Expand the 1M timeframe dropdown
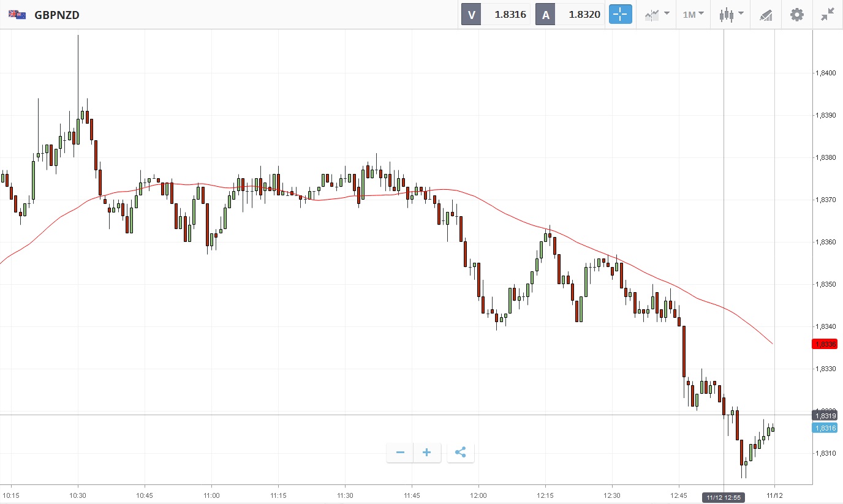This screenshot has width=843, height=504. (694, 14)
